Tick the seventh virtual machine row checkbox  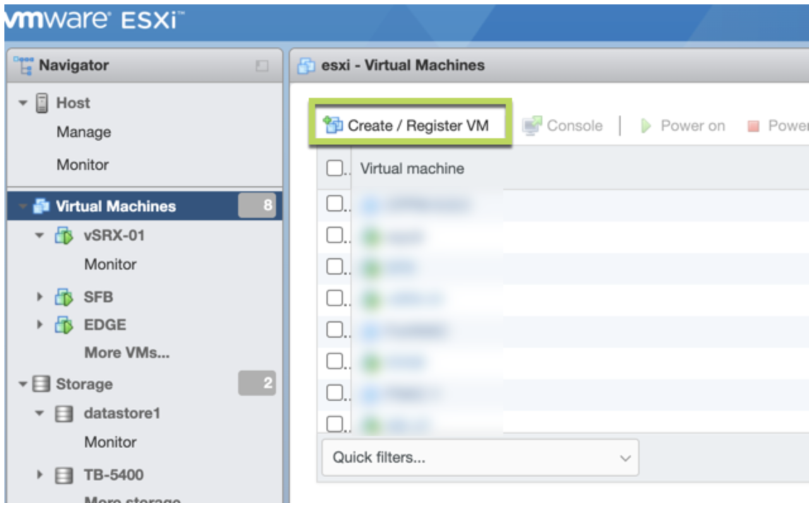point(334,393)
